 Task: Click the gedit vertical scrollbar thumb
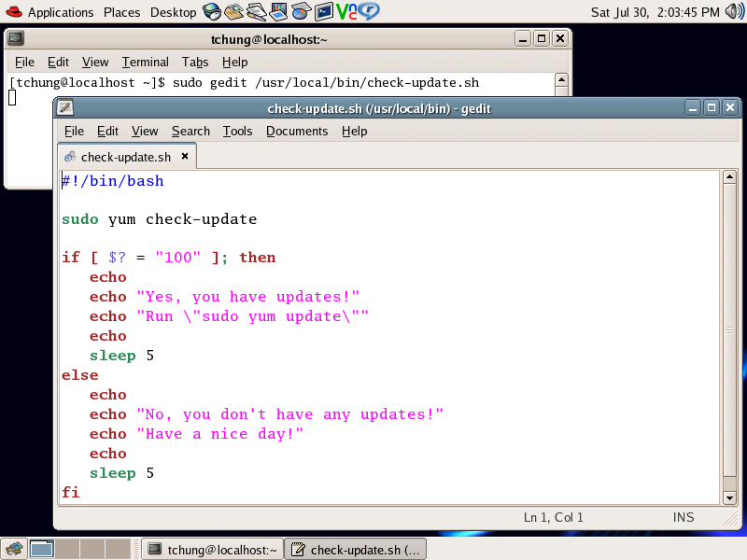729,330
